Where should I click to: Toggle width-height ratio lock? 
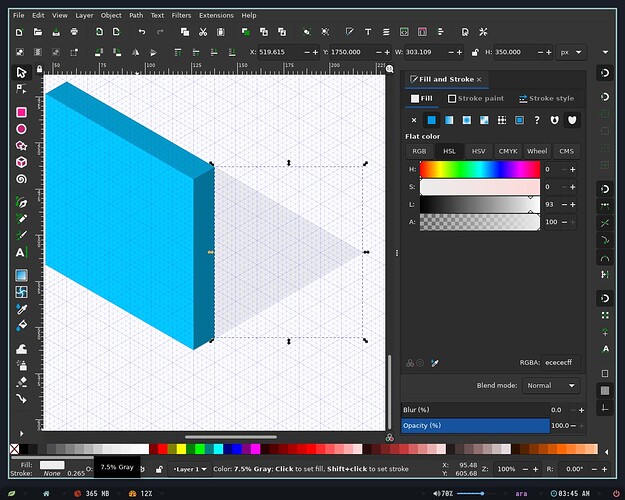coord(475,52)
